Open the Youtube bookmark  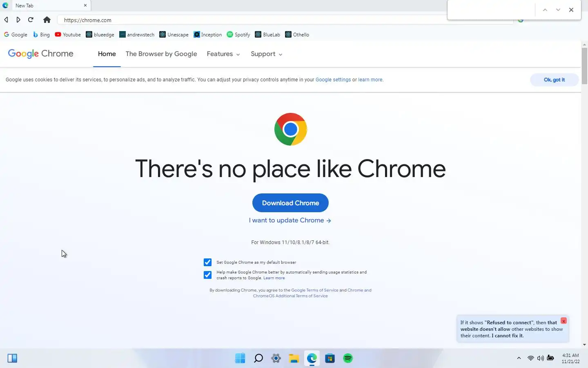(68, 35)
